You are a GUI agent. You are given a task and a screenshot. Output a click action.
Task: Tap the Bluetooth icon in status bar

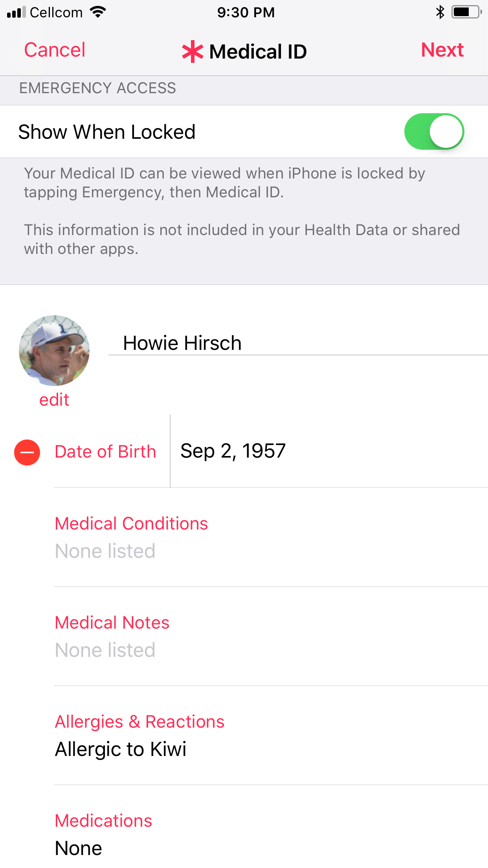pyautogui.click(x=439, y=12)
